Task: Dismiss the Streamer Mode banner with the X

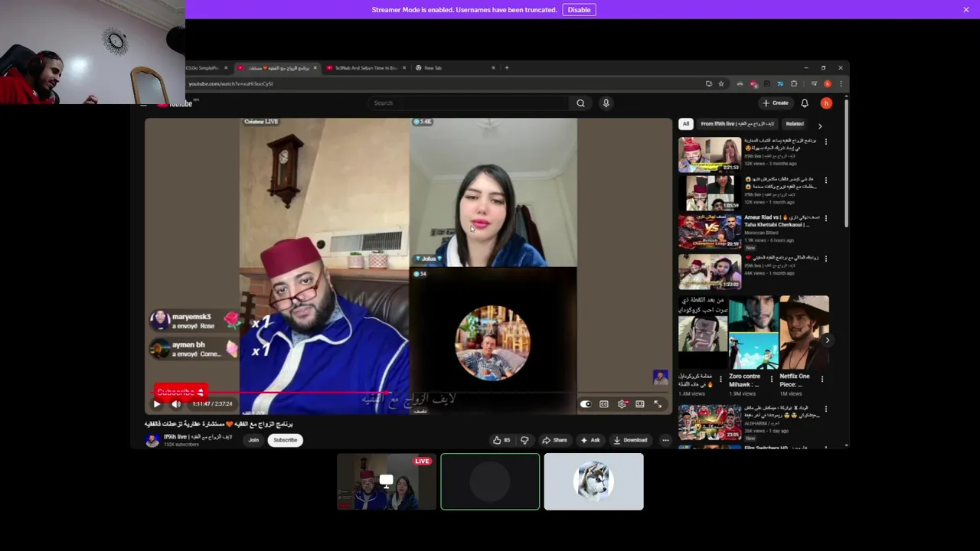Action: tap(966, 9)
